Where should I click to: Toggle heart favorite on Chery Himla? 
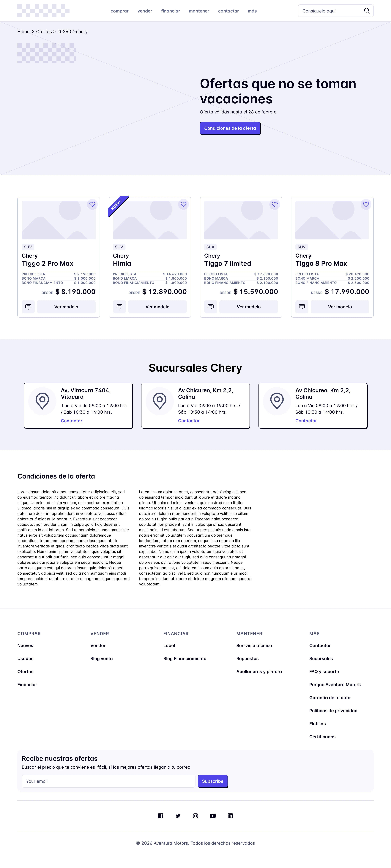tap(183, 204)
